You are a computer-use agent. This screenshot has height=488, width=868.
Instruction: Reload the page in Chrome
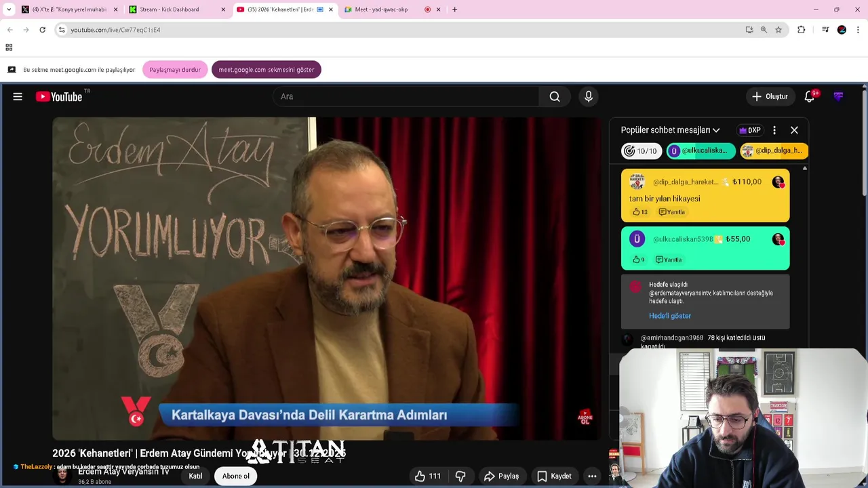pyautogui.click(x=42, y=30)
